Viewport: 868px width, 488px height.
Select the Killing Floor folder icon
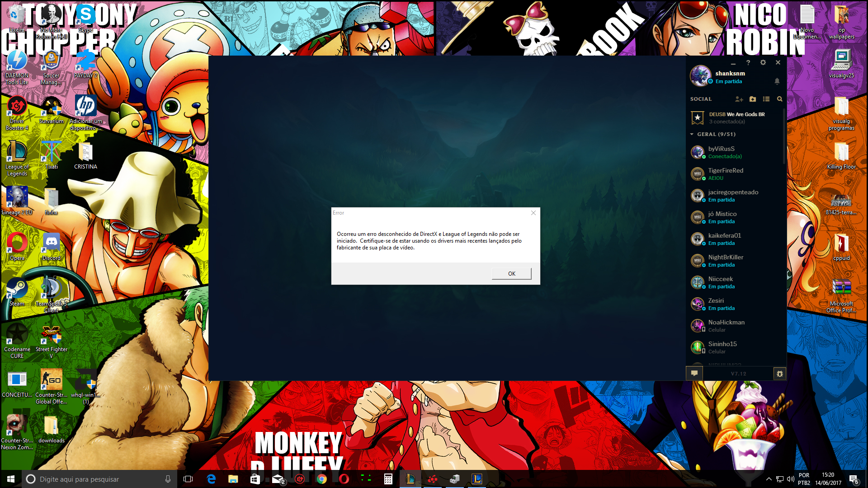pos(841,155)
